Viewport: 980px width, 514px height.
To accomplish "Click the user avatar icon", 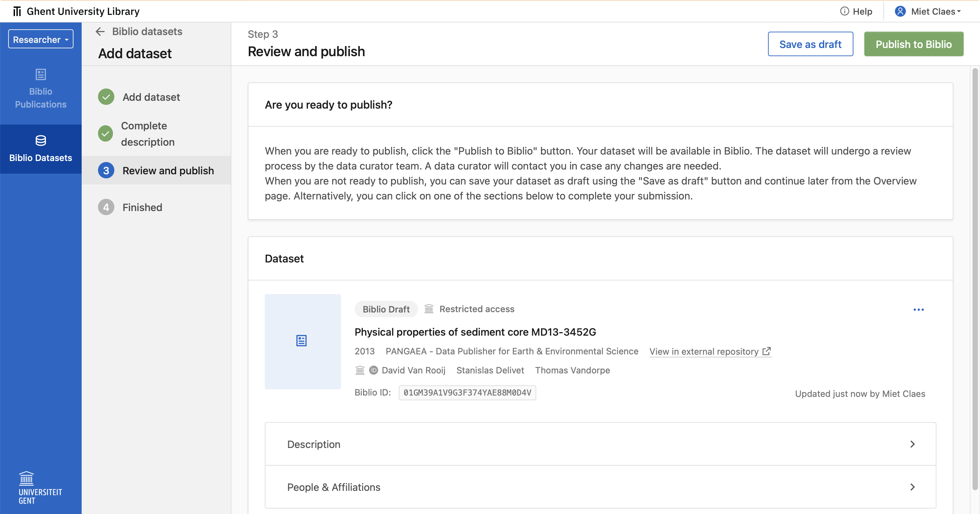I will click(x=900, y=11).
